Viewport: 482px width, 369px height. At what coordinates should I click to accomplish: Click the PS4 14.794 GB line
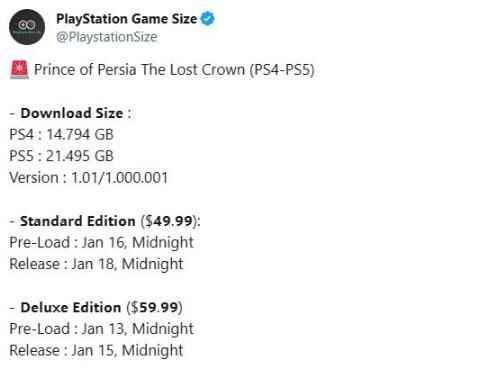point(61,135)
